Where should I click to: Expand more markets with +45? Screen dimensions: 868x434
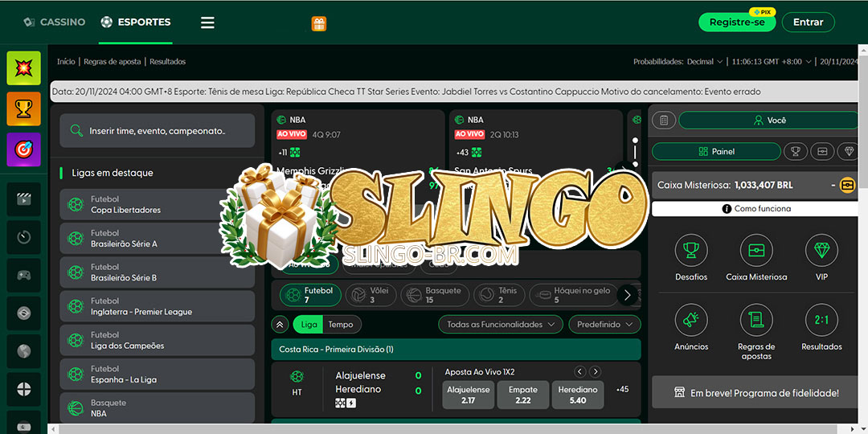623,389
